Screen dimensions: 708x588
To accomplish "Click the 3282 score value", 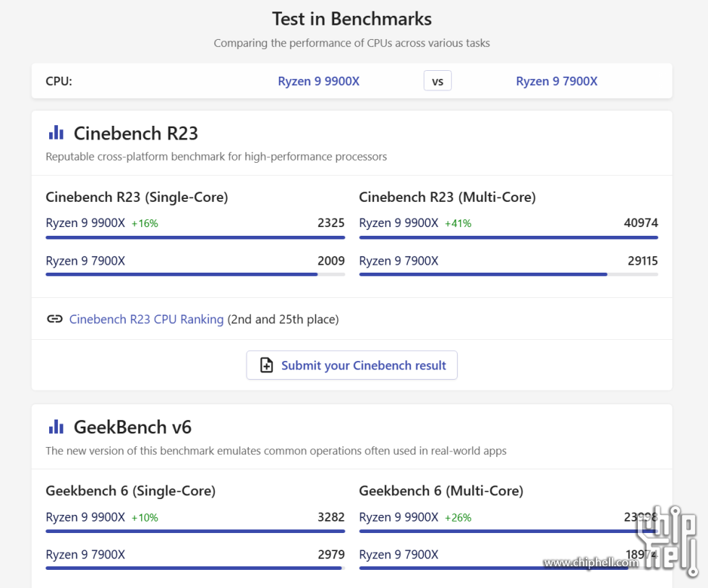I will pyautogui.click(x=331, y=517).
